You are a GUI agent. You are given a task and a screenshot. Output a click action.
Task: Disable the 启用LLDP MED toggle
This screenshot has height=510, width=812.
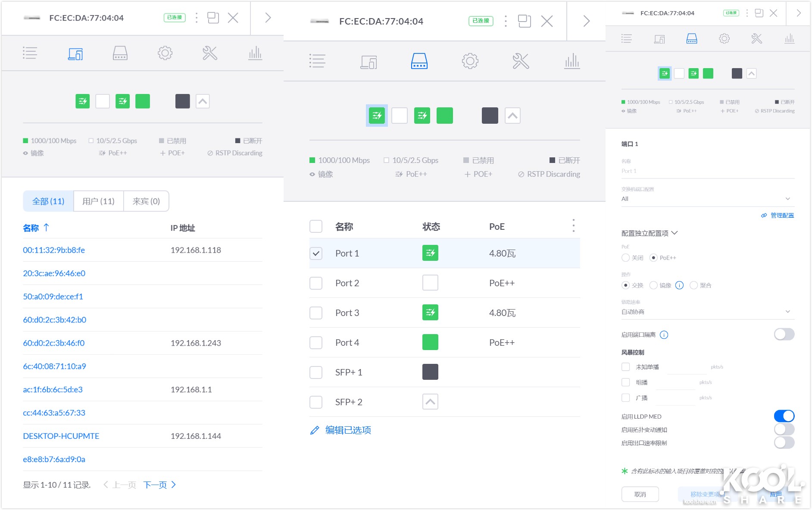point(784,416)
